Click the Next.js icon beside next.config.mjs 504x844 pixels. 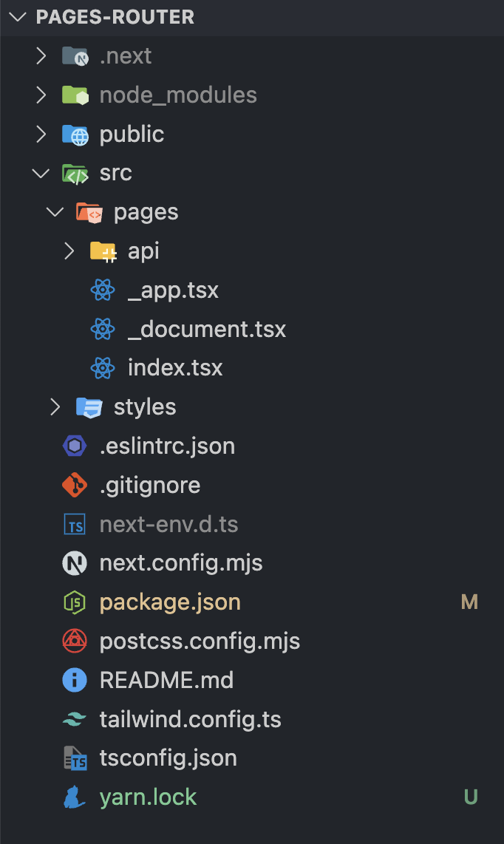tap(75, 563)
